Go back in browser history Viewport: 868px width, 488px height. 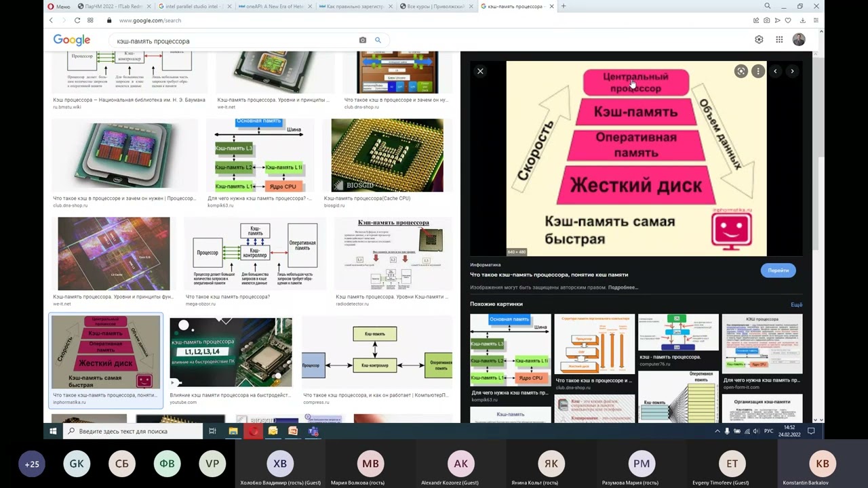[x=51, y=20]
